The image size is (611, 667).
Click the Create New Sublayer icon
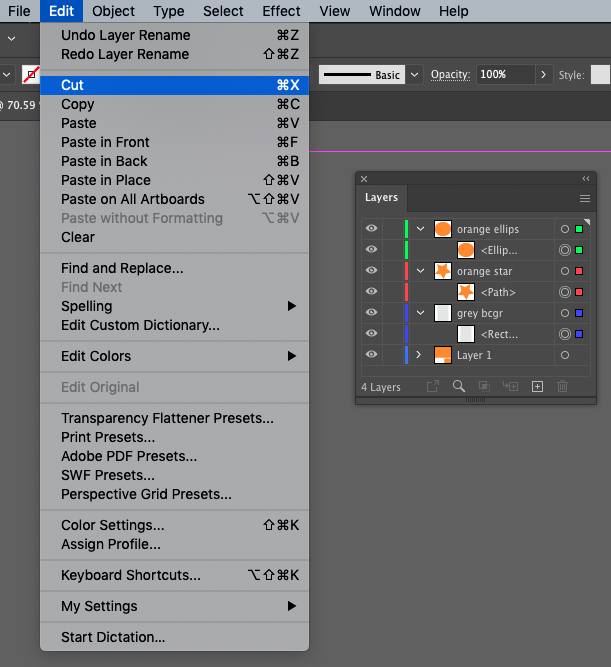[510, 386]
